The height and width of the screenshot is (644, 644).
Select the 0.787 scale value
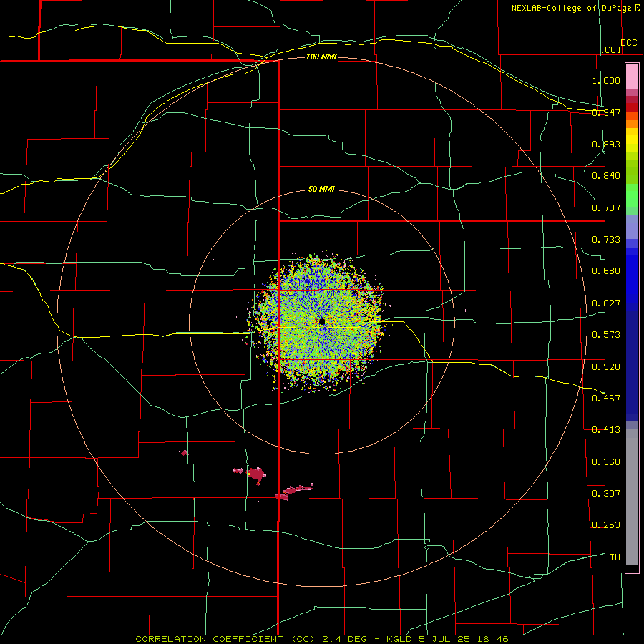[x=606, y=208]
